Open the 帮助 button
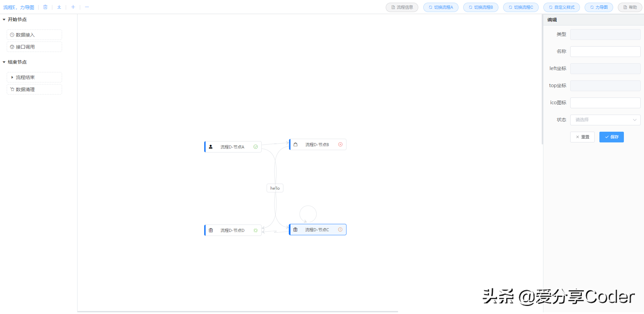Image resolution: width=644 pixels, height=314 pixels. (x=630, y=7)
